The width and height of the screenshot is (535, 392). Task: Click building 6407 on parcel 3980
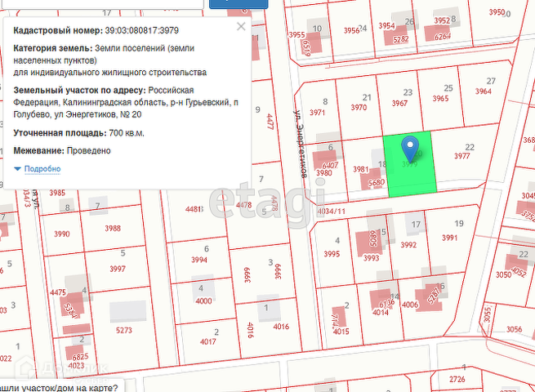[326, 160]
